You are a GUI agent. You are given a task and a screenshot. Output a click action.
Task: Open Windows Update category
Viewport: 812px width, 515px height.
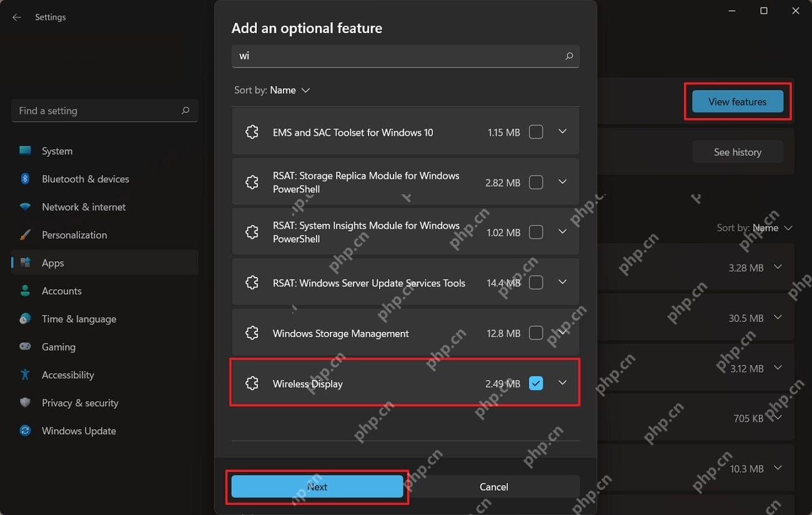tap(105, 431)
